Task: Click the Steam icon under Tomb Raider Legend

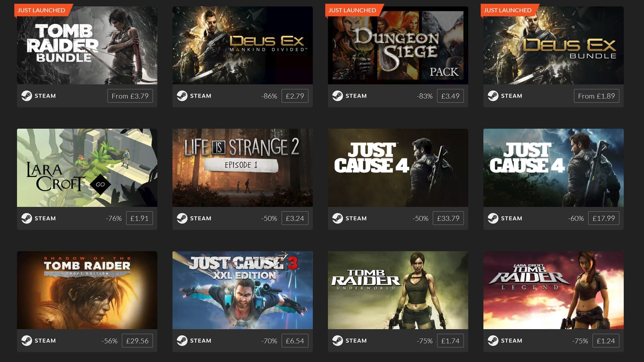Action: (493, 341)
